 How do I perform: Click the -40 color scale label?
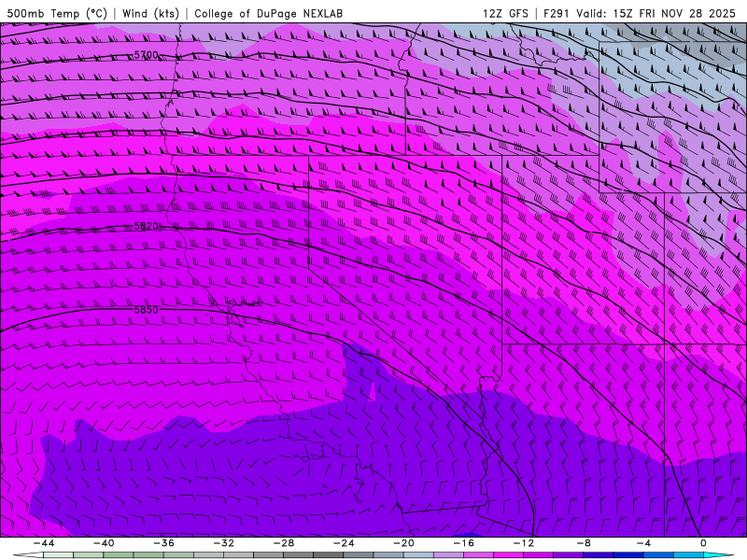pyautogui.click(x=104, y=543)
